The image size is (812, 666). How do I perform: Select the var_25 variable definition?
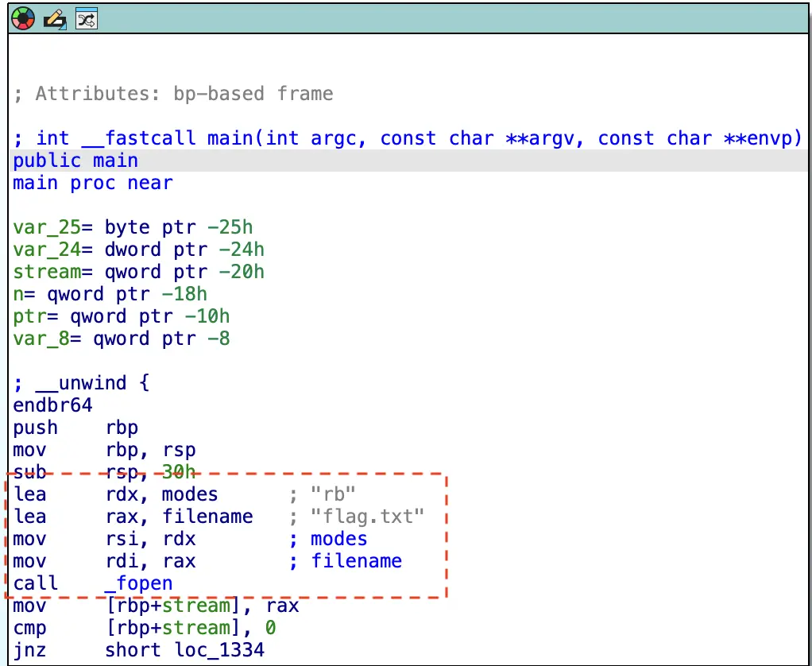click(x=133, y=227)
